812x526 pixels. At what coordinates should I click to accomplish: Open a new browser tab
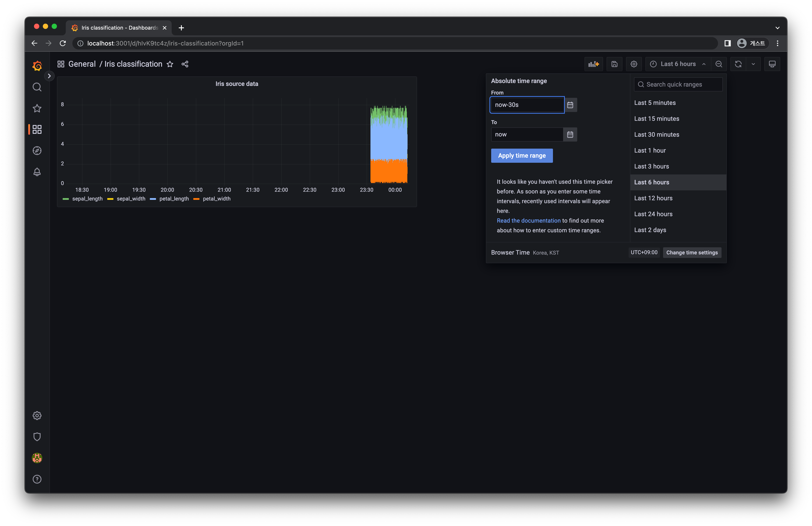click(182, 28)
